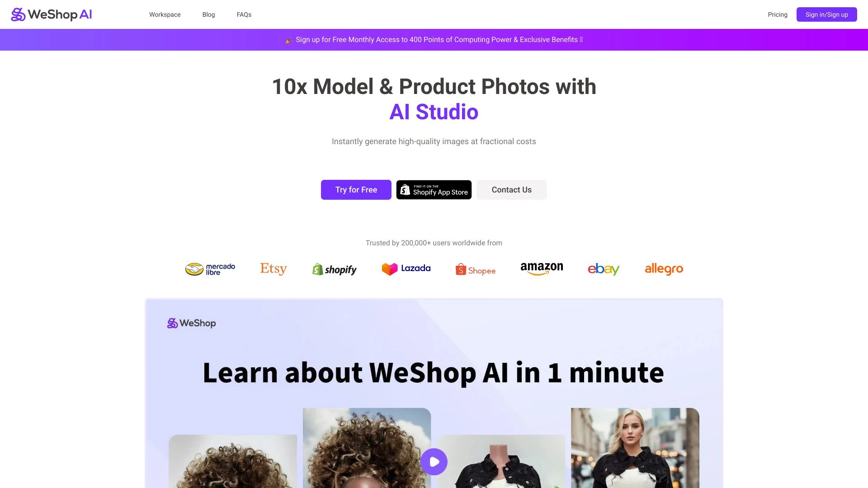Click the Amazon logo icon

pyautogui.click(x=541, y=269)
